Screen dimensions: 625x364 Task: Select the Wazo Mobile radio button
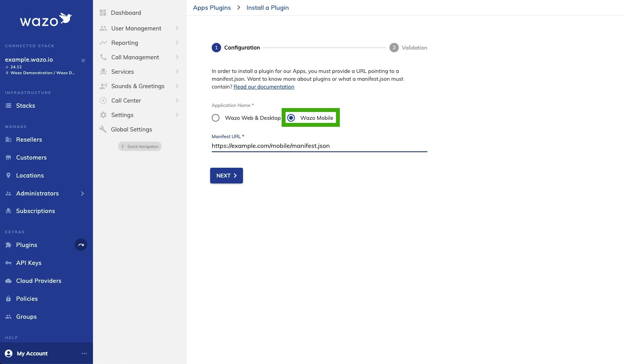291,118
